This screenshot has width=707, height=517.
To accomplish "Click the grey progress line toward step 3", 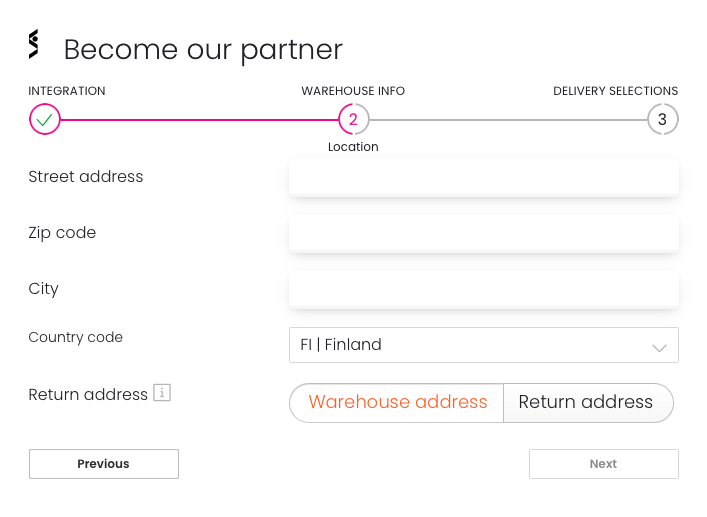I will [x=508, y=120].
